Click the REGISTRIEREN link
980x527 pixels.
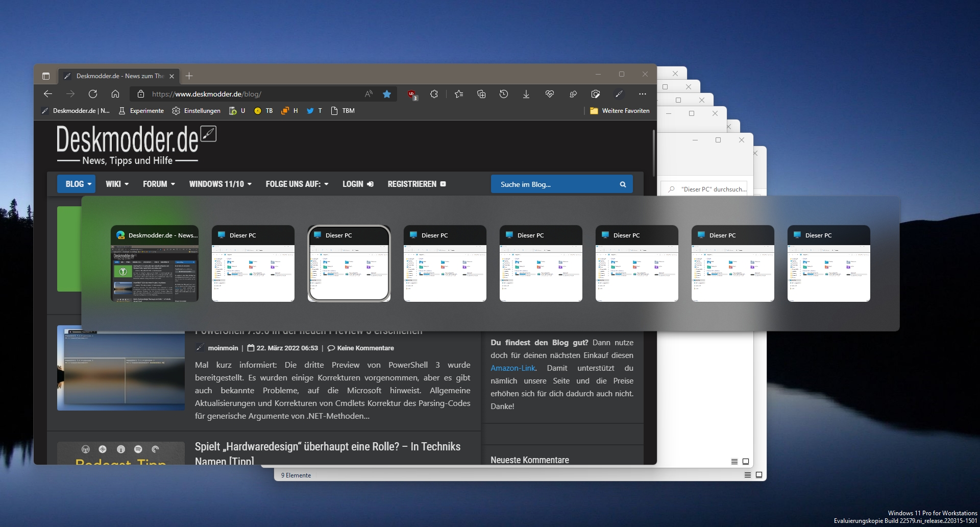tap(416, 184)
